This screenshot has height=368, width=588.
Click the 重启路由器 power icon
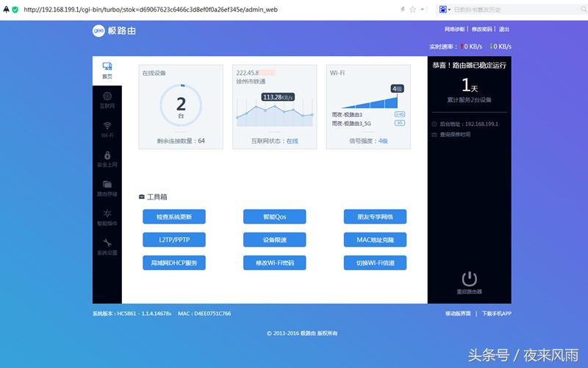coord(469,279)
